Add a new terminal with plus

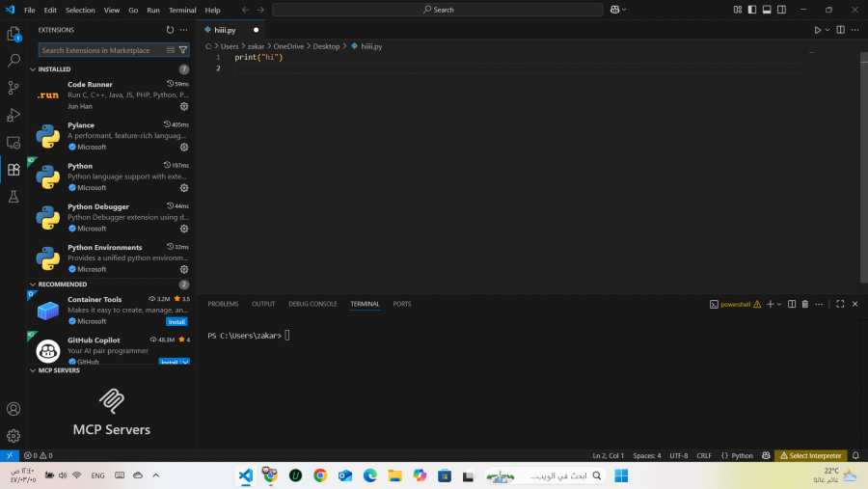(770, 304)
